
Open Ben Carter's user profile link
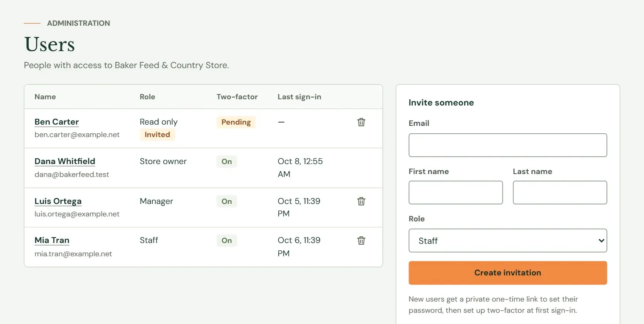57,122
